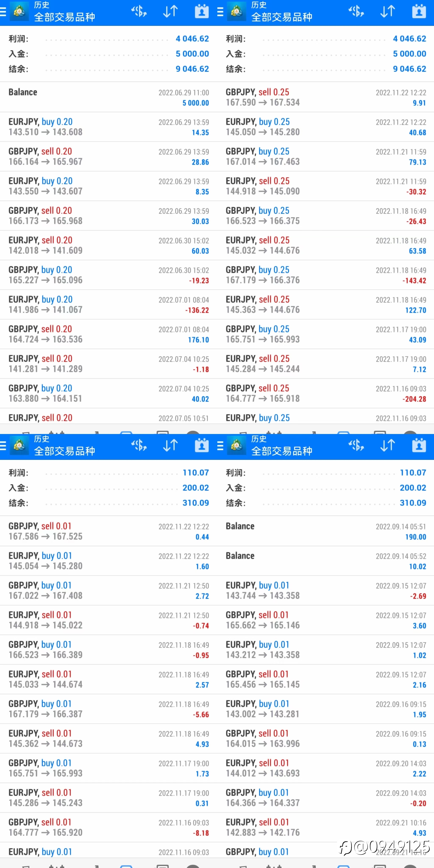
Task: Tap MetaTrader app logo in Balance 190.00 panel
Action: click(236, 445)
